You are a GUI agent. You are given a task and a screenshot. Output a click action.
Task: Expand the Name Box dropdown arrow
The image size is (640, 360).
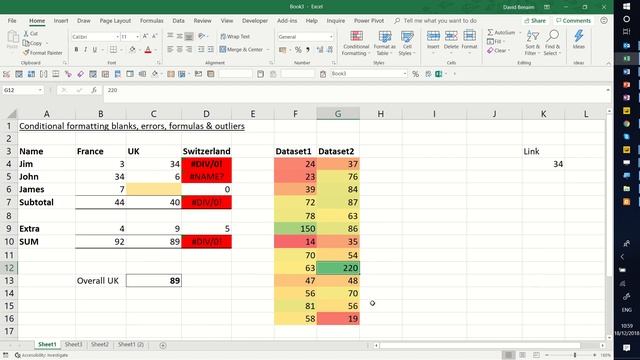coord(40,90)
